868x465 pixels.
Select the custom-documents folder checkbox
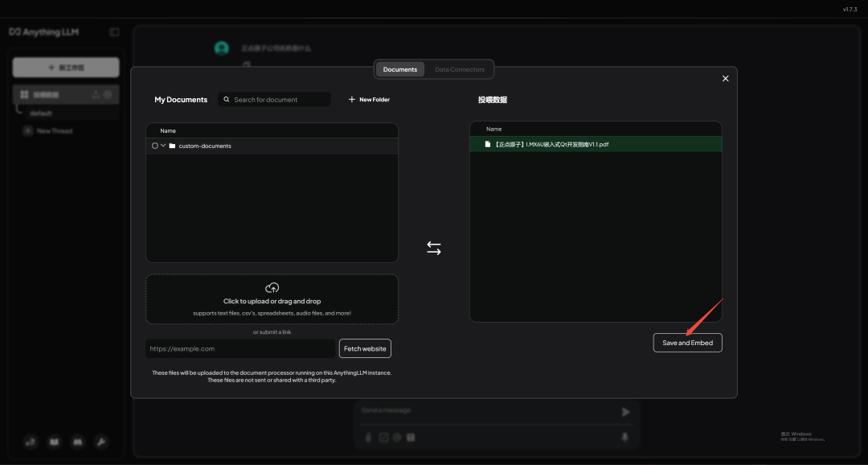(155, 146)
